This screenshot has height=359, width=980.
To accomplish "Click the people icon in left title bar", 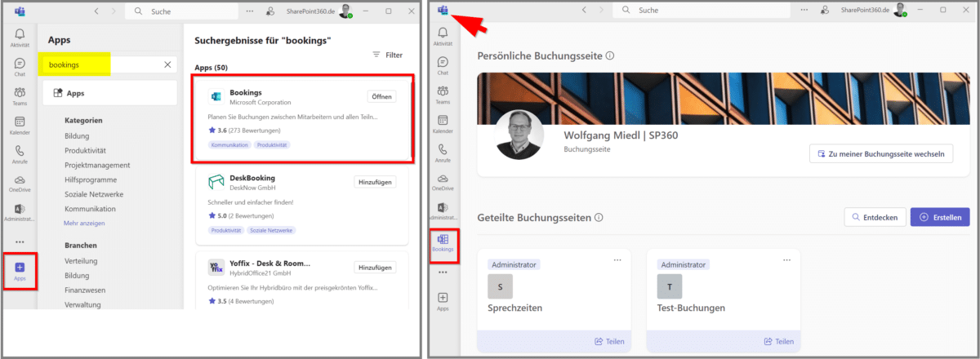I will coord(270,11).
